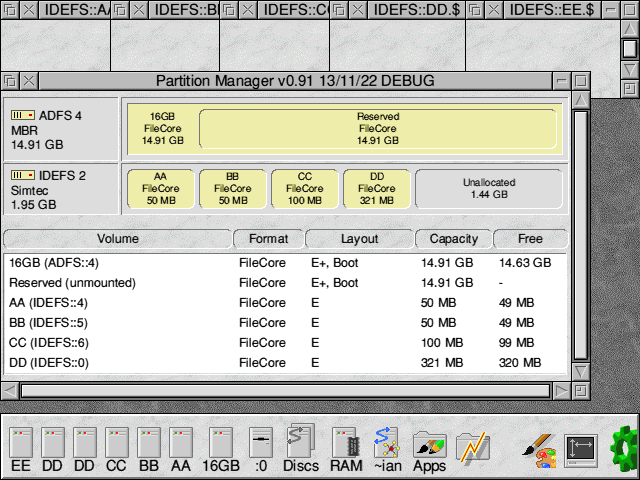This screenshot has height=480, width=640.
Task: Click 320 MB free value of DD
Action: [520, 363]
